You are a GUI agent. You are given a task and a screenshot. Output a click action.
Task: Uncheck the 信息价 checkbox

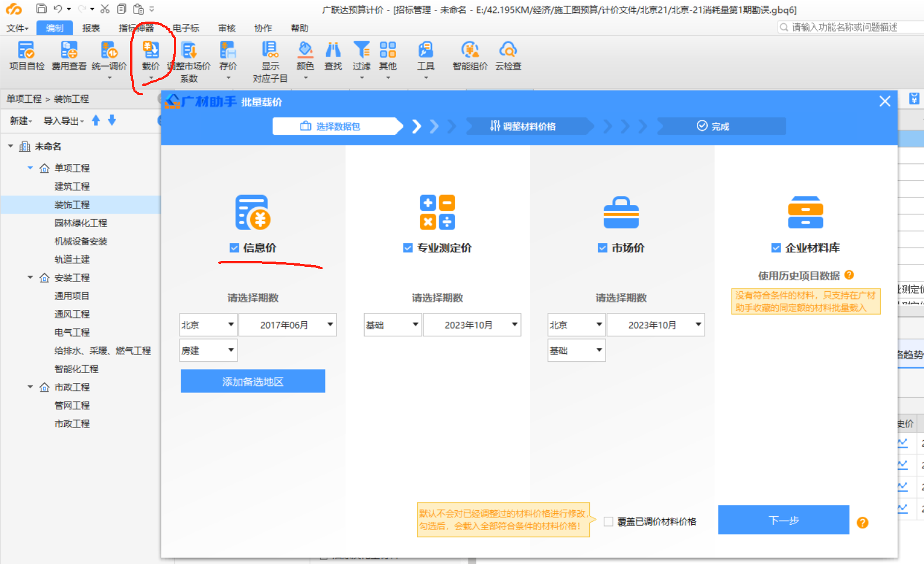234,248
